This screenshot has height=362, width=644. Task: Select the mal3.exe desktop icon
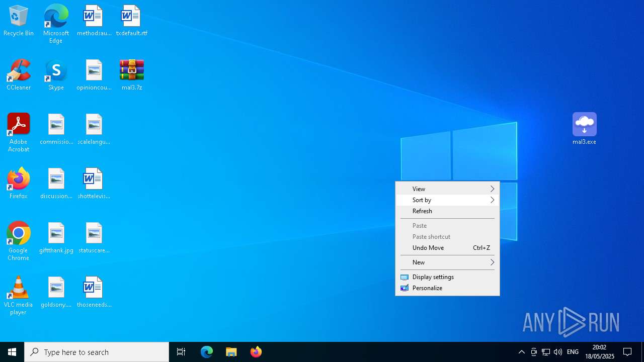point(584,129)
